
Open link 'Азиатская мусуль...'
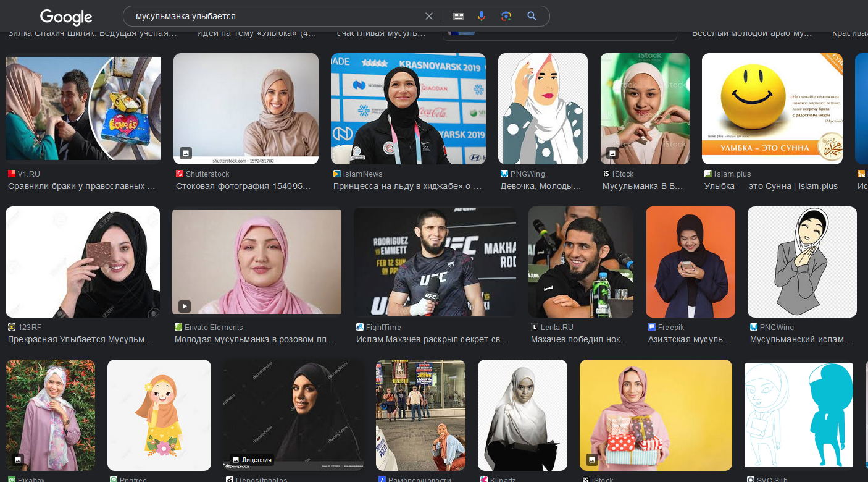click(x=690, y=339)
